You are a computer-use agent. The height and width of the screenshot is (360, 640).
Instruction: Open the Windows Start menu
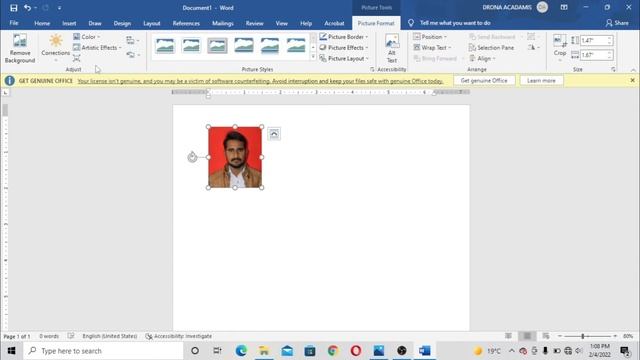(x=11, y=351)
